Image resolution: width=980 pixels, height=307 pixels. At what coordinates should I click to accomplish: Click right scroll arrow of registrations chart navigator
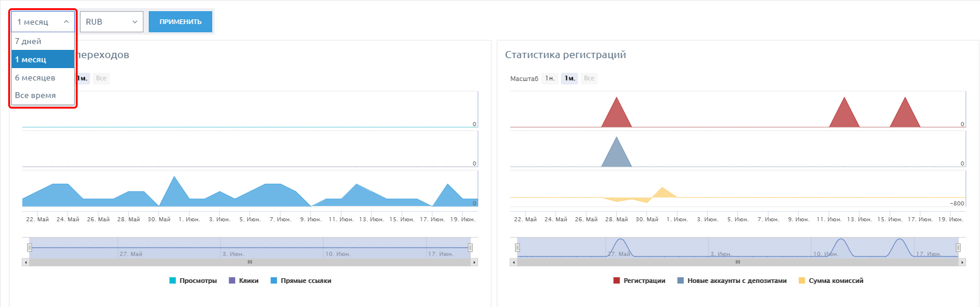click(962, 262)
